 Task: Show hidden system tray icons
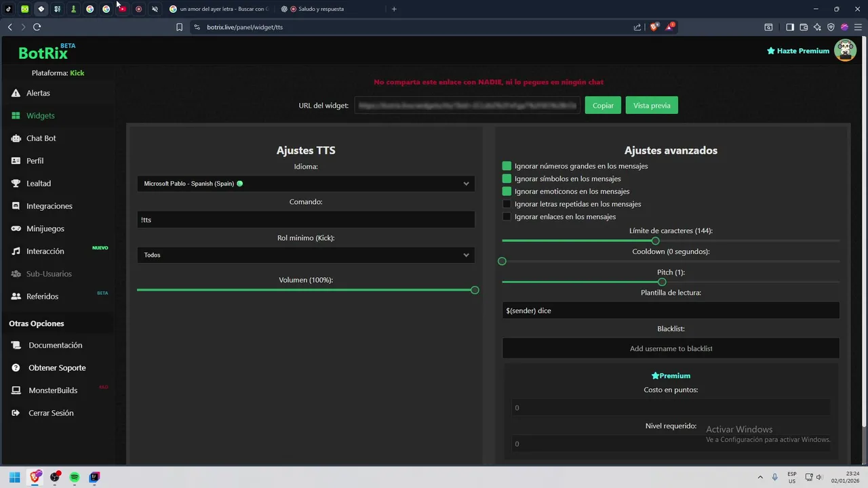[759, 477]
